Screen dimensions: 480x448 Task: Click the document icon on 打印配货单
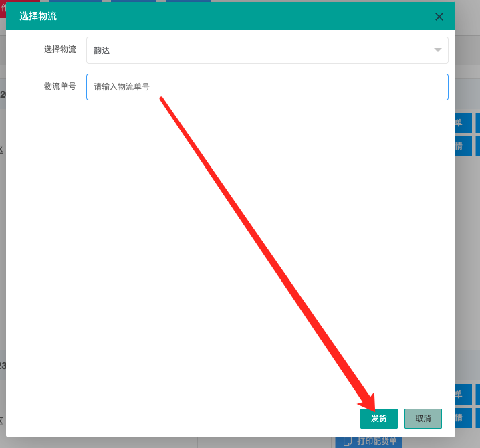pos(347,441)
